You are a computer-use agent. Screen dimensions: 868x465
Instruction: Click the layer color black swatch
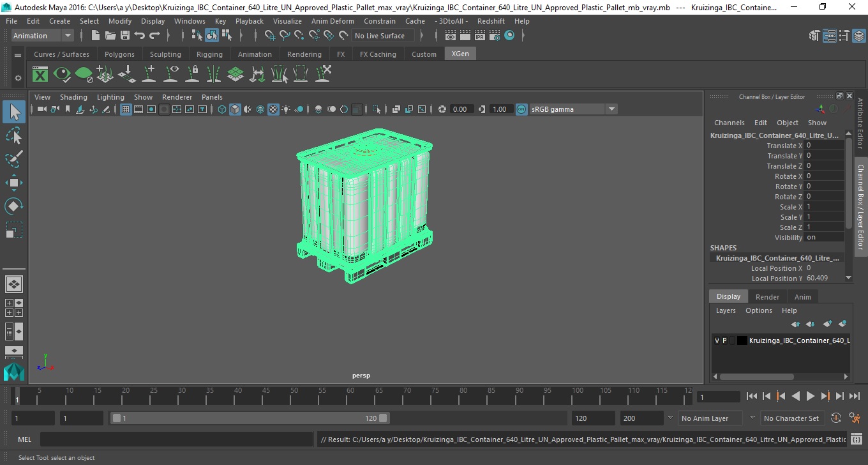tap(742, 340)
